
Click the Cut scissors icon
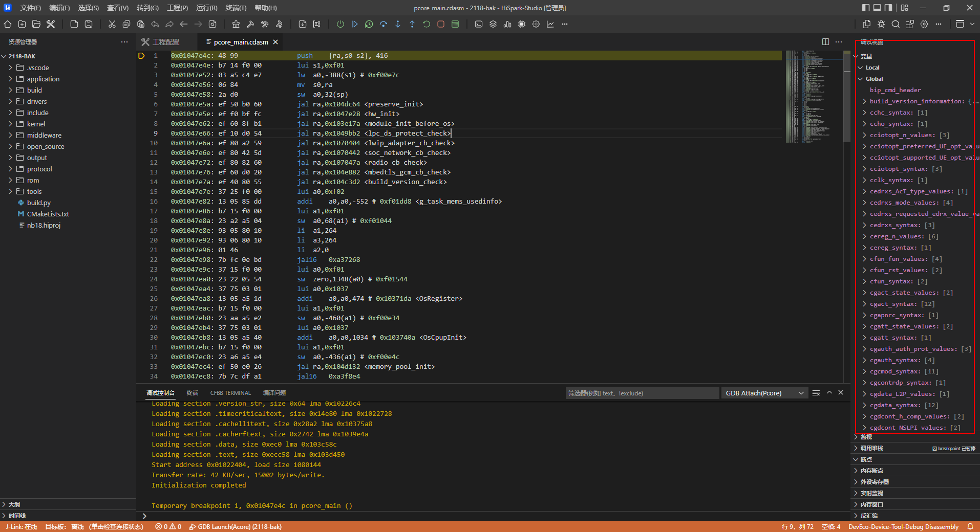point(112,24)
